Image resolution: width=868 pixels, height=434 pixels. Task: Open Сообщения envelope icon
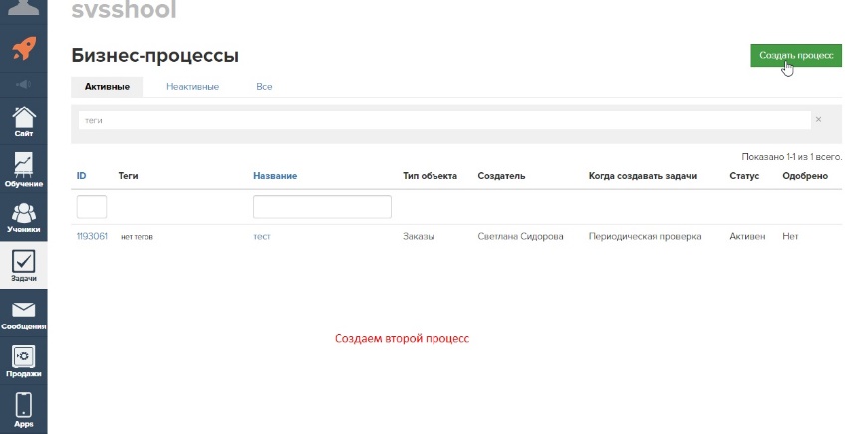coord(24,314)
